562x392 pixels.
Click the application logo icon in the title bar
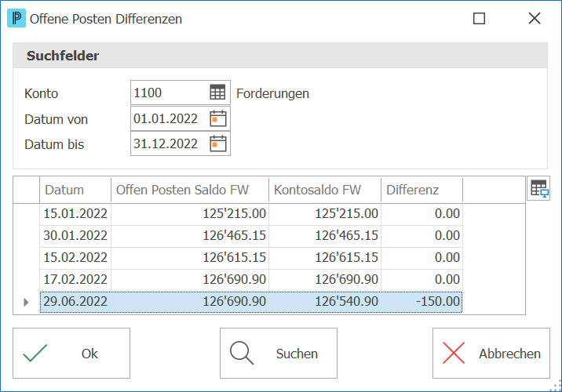(16, 18)
